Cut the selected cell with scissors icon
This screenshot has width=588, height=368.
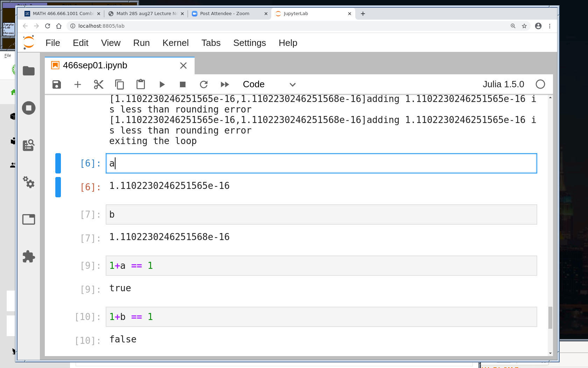[x=99, y=84]
